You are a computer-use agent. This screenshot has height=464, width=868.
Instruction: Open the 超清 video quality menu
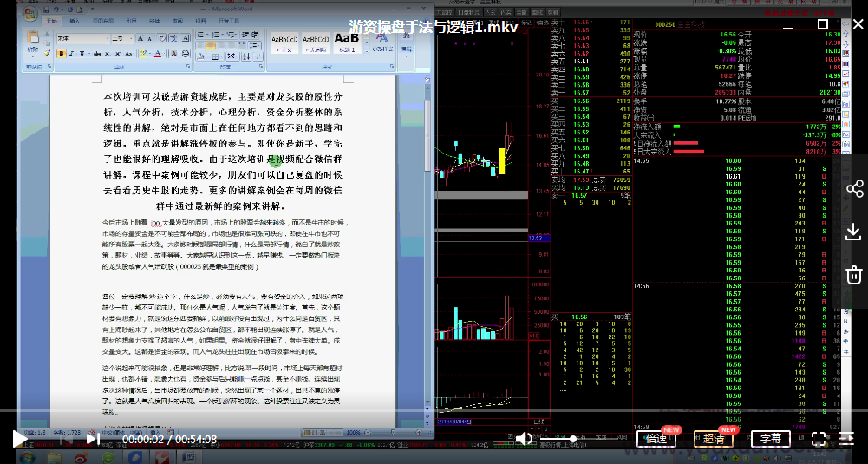click(x=714, y=439)
